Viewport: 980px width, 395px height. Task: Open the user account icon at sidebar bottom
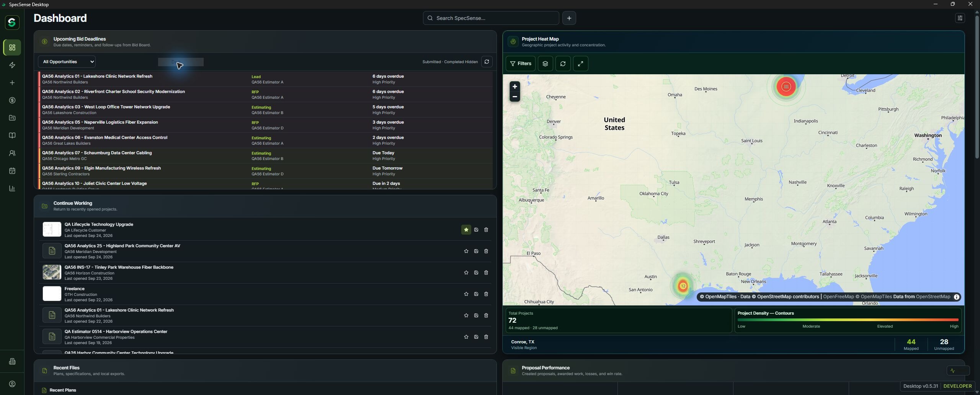pos(12,384)
